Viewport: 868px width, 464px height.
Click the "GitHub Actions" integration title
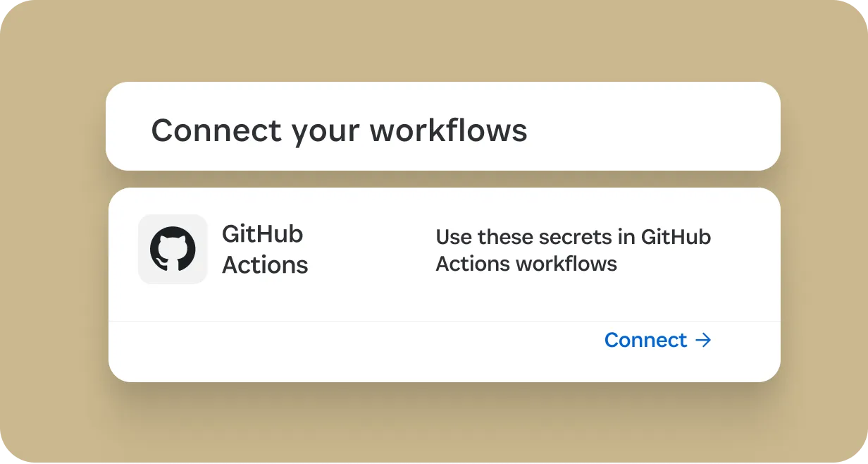265,249
